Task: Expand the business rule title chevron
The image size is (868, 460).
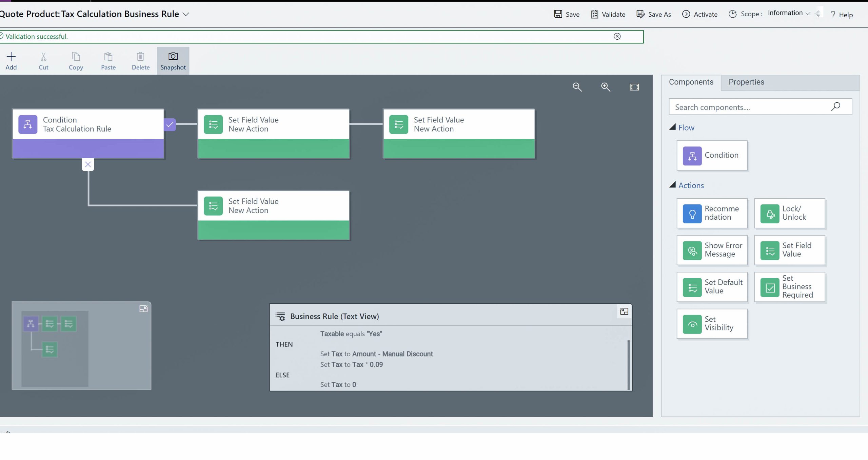Action: click(186, 14)
